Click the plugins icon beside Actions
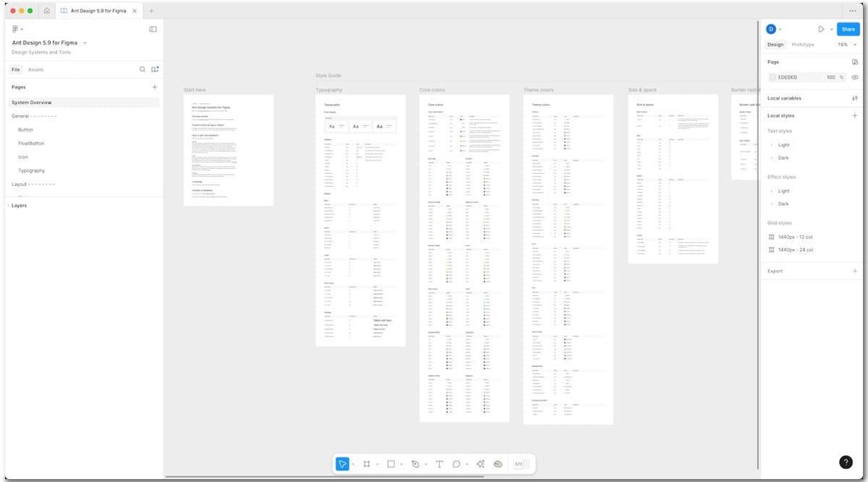 498,464
